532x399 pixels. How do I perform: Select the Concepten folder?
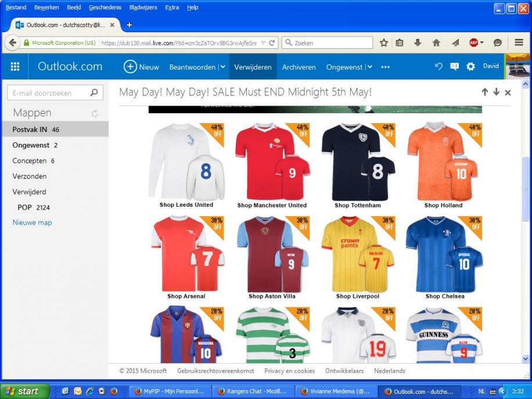[x=30, y=161]
